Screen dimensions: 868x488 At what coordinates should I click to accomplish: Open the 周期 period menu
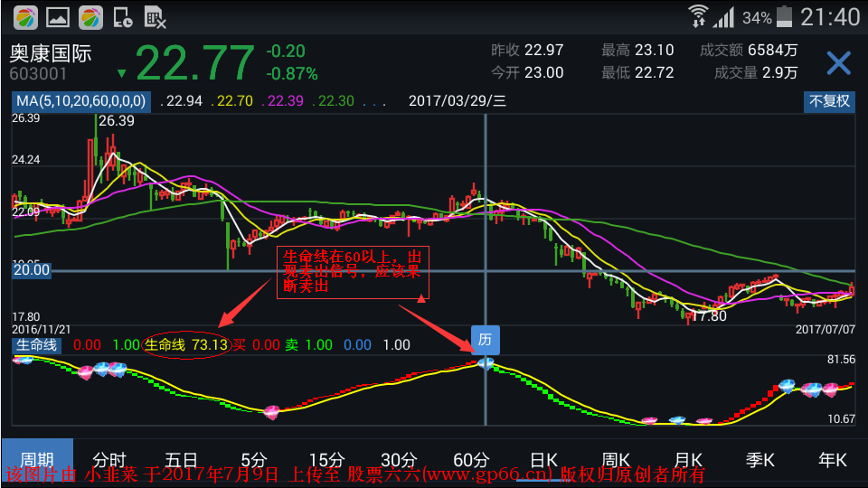pos(37,459)
